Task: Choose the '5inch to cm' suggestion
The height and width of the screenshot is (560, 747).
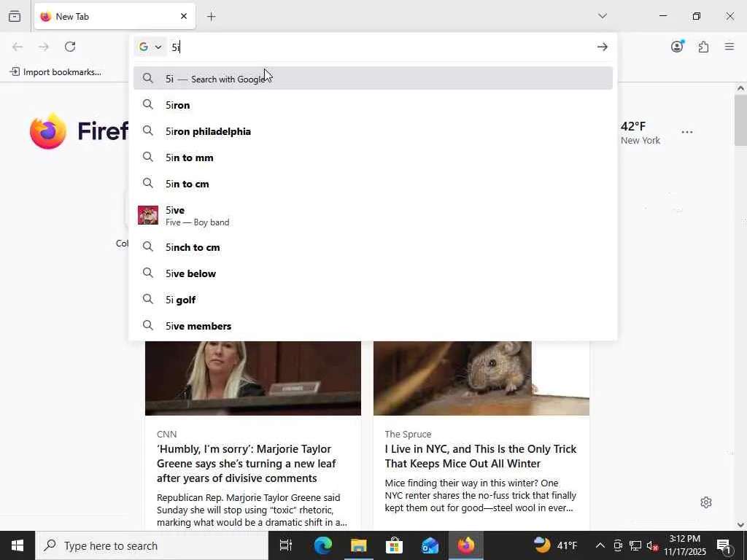Action: point(373,247)
